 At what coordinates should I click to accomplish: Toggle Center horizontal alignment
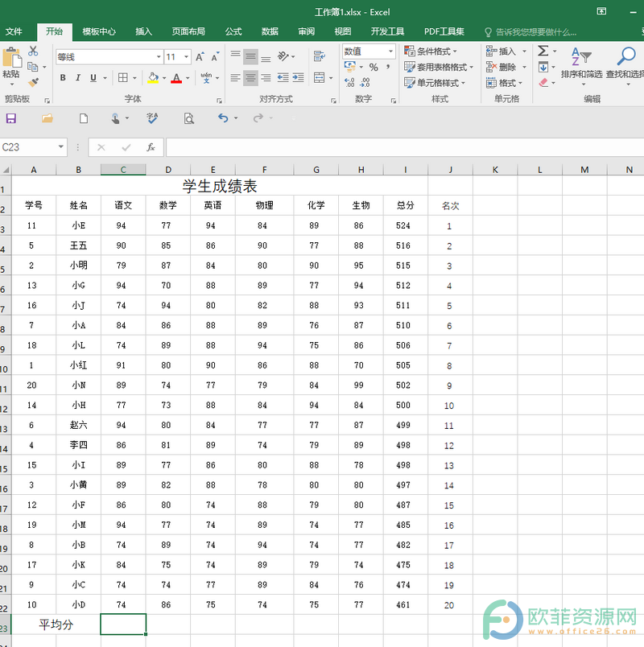[x=250, y=78]
